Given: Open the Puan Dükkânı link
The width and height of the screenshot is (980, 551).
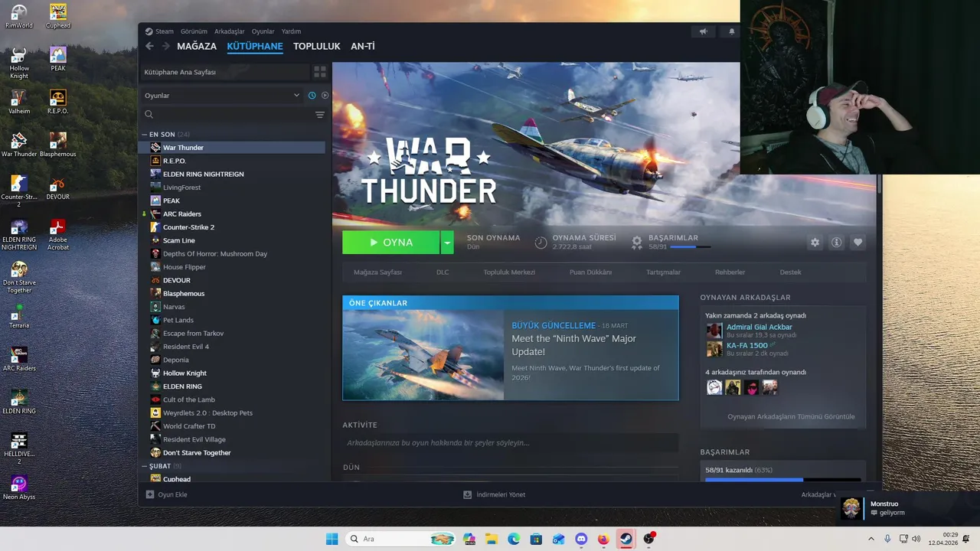Looking at the screenshot, I should [x=590, y=272].
